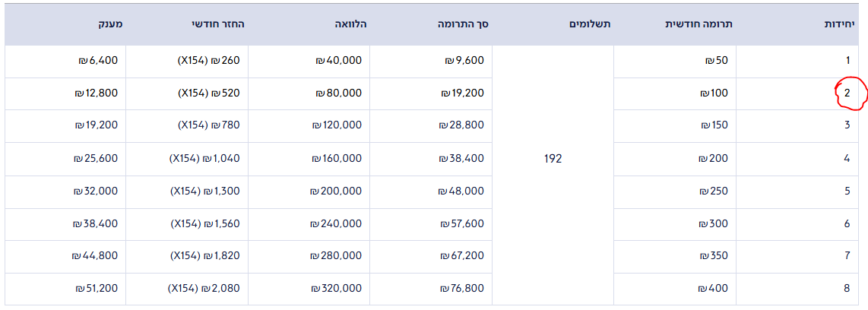
Task: Click the מענק column header
Action: (108, 24)
